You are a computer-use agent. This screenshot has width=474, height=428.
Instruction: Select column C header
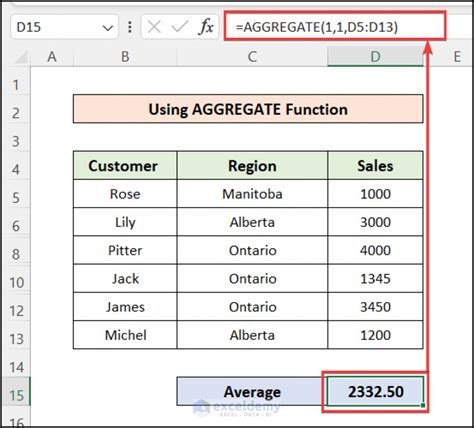pyautogui.click(x=252, y=57)
